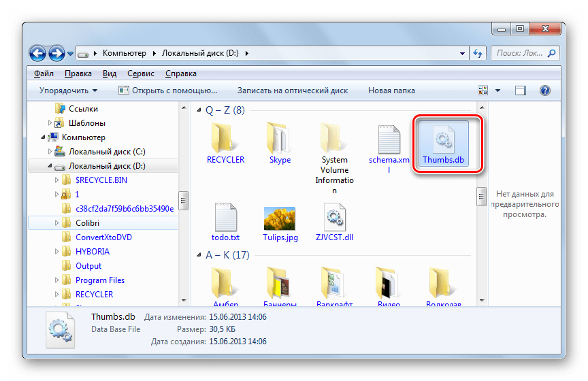Open the Сервис menu

140,73
